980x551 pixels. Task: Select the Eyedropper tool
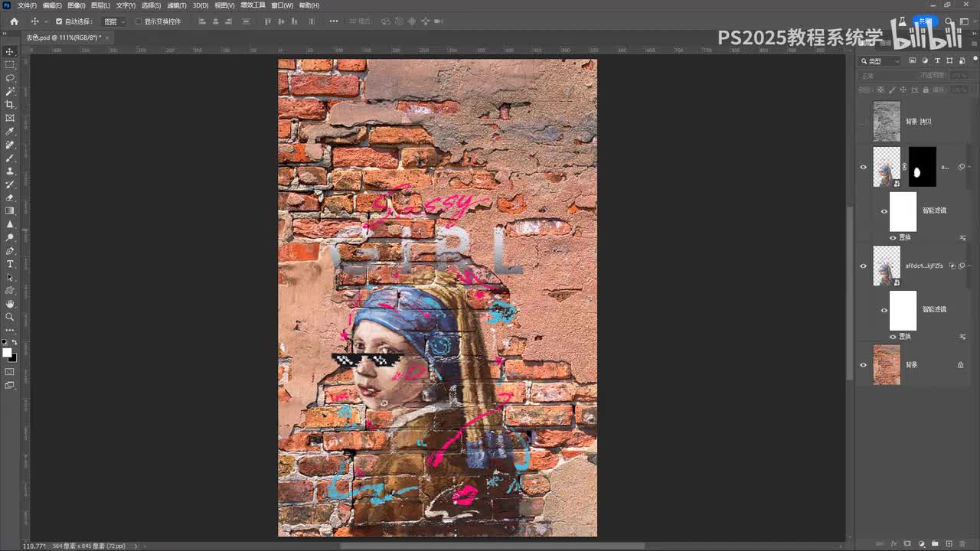click(10, 132)
